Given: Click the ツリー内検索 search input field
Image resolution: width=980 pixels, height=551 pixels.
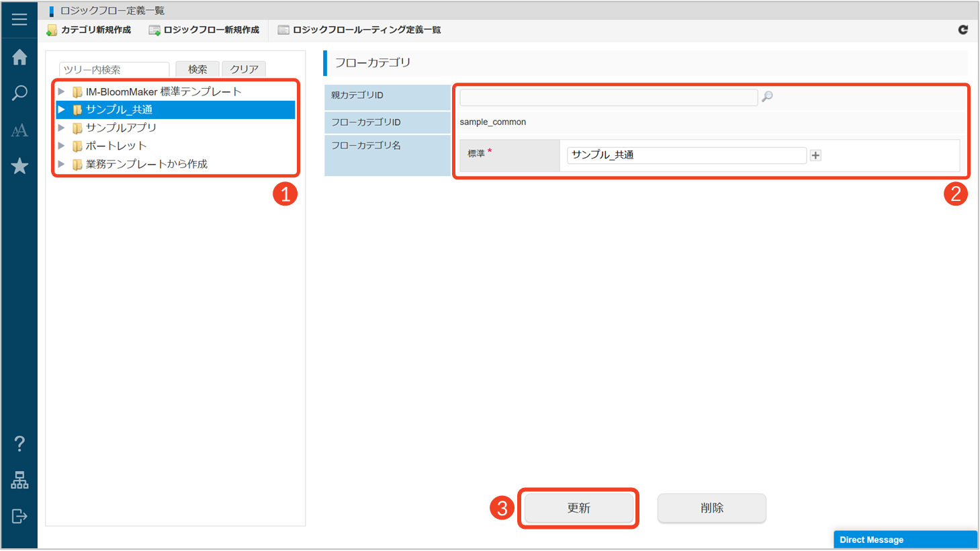Looking at the screenshot, I should (114, 70).
